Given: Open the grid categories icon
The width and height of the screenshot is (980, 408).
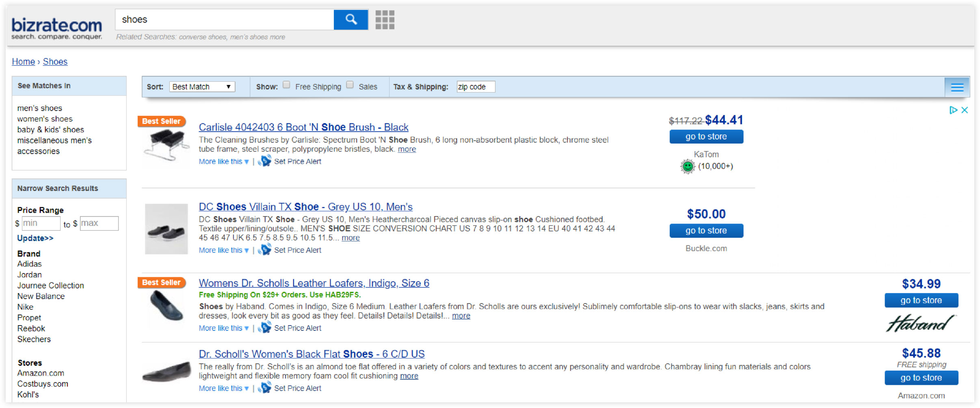Looking at the screenshot, I should [385, 20].
